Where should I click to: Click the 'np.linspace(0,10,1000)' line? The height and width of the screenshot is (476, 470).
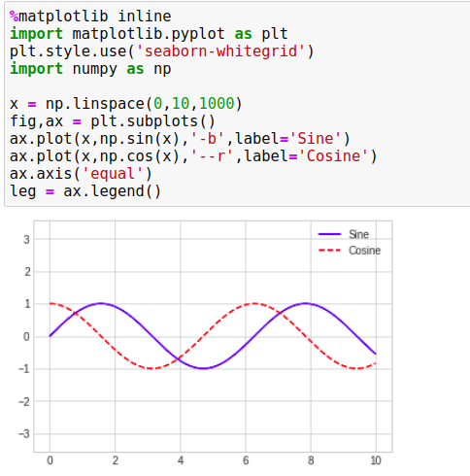[126, 104]
